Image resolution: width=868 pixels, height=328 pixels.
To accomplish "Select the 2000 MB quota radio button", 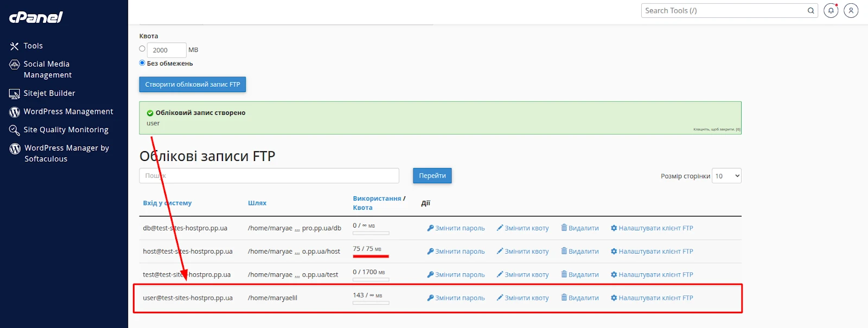I will tap(142, 49).
